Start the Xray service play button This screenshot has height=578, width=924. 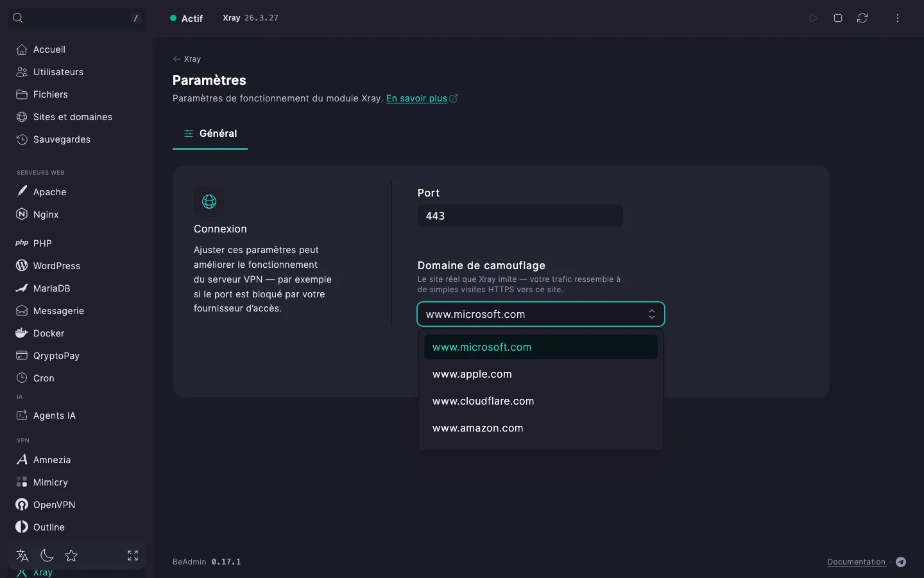click(814, 18)
